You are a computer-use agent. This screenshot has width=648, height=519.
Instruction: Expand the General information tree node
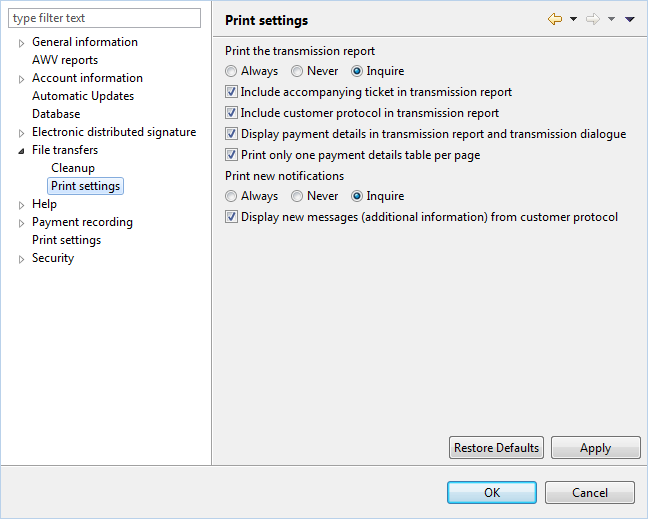(21, 43)
